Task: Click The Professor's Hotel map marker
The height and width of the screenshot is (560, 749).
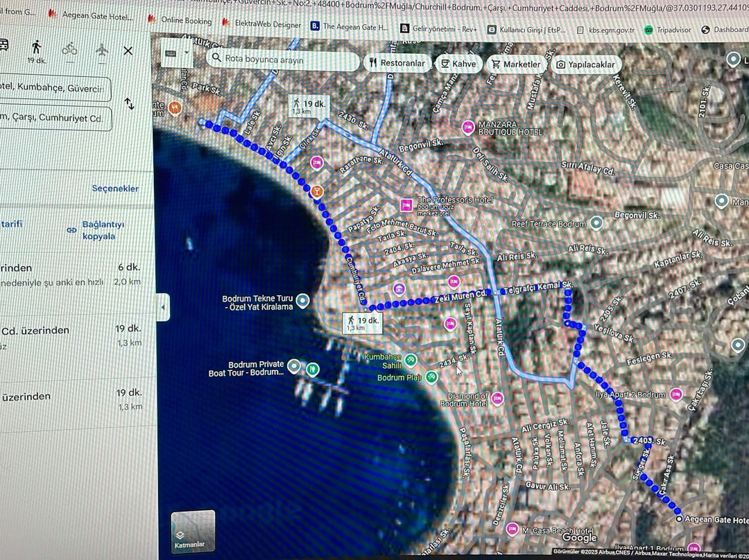Action: point(406,205)
